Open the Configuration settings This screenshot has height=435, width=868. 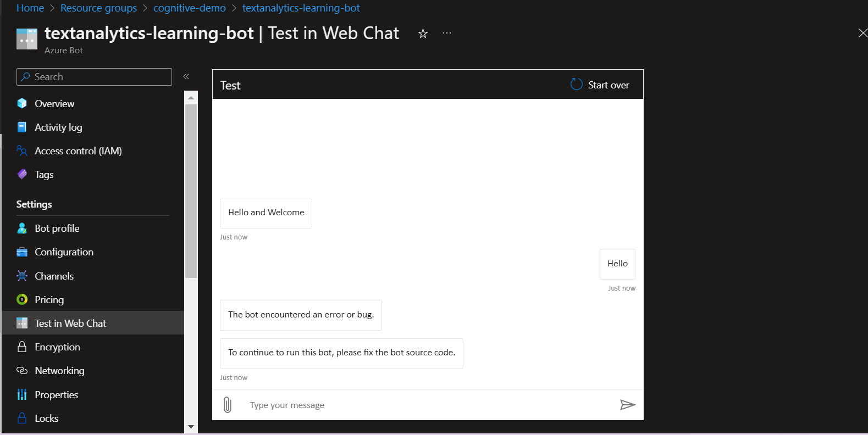pos(93,252)
